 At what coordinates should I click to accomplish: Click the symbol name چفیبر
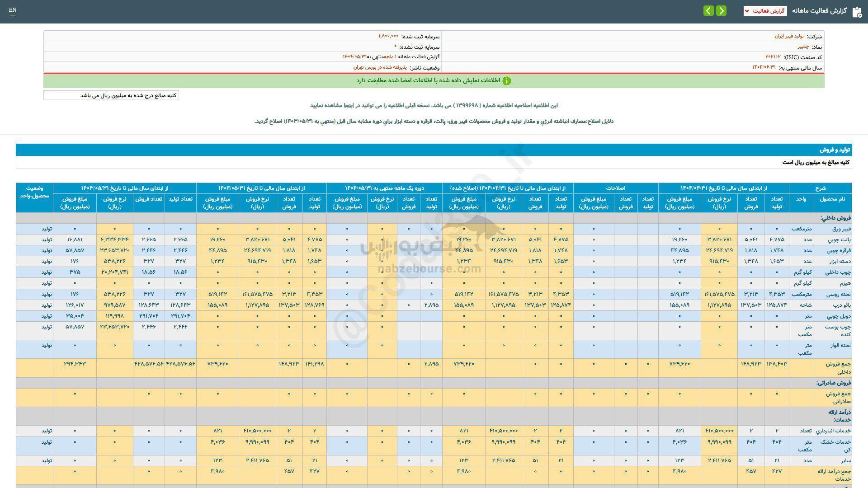coord(803,47)
